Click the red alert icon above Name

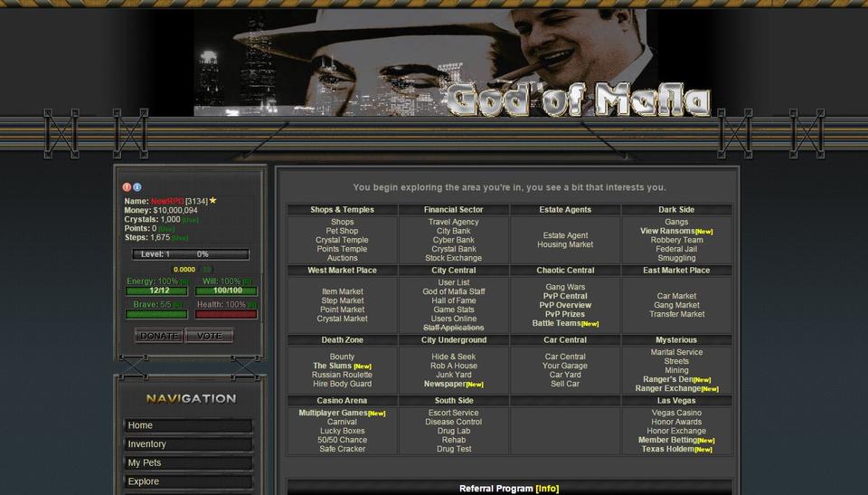(127, 187)
